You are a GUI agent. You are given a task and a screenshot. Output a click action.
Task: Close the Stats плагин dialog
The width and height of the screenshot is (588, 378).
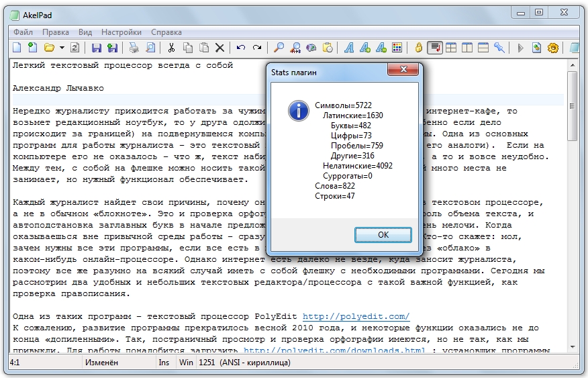[x=403, y=69]
